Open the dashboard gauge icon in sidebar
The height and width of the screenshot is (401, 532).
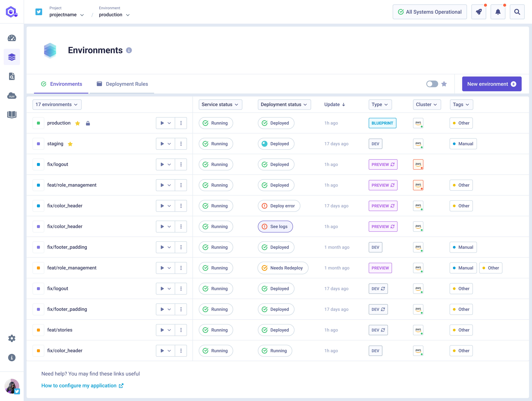click(12, 38)
